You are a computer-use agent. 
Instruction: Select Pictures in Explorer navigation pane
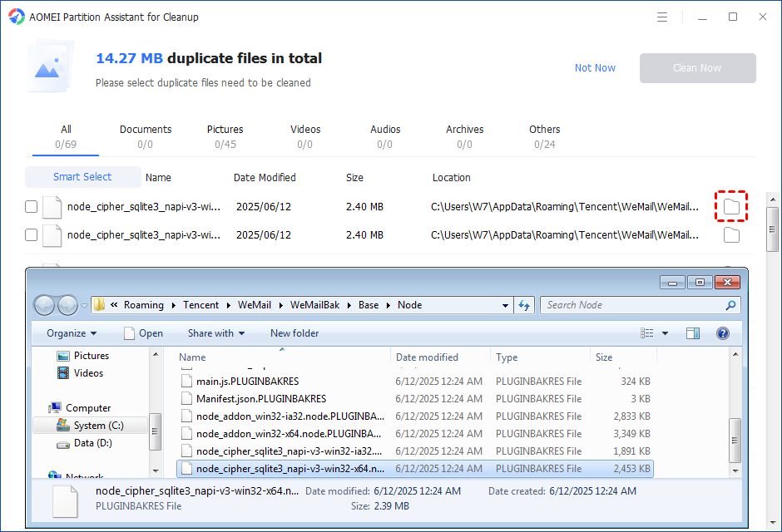coord(84,356)
